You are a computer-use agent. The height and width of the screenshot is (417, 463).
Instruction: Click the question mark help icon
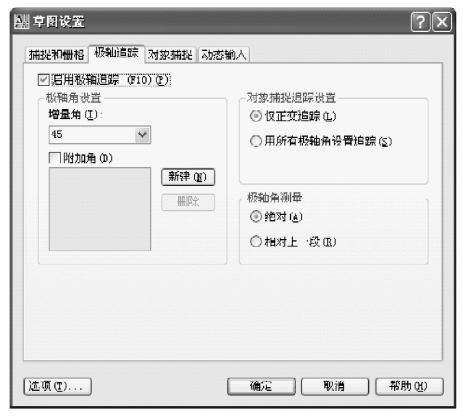pyautogui.click(x=421, y=22)
